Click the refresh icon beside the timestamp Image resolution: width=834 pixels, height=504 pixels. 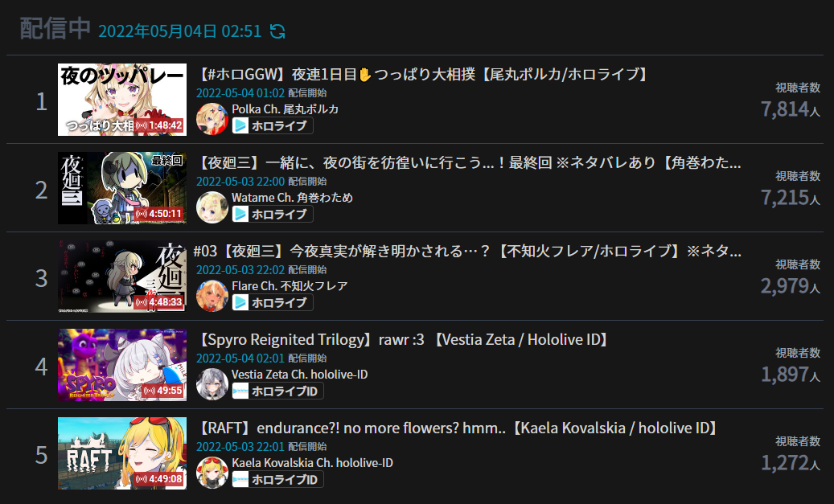[x=277, y=31]
